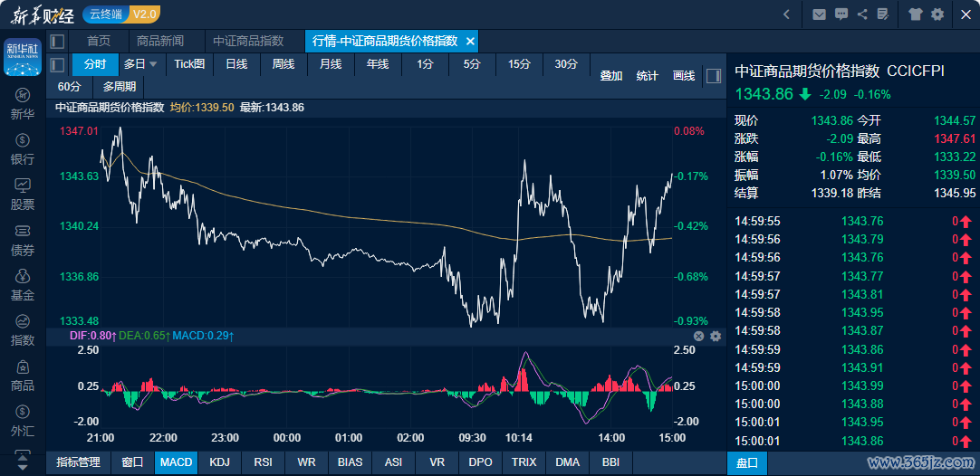The image size is (980, 476).
Task: Open the 债券 sidebar section
Action: point(23,241)
